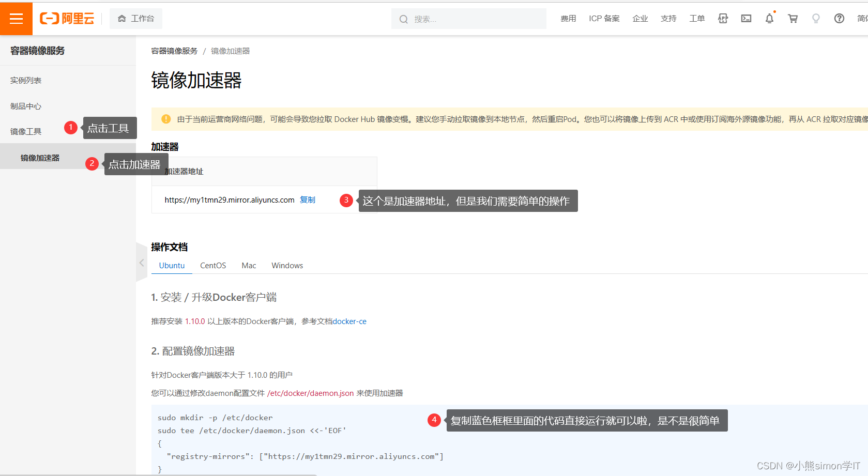Expand 镜像工具 in the sidebar

26,132
